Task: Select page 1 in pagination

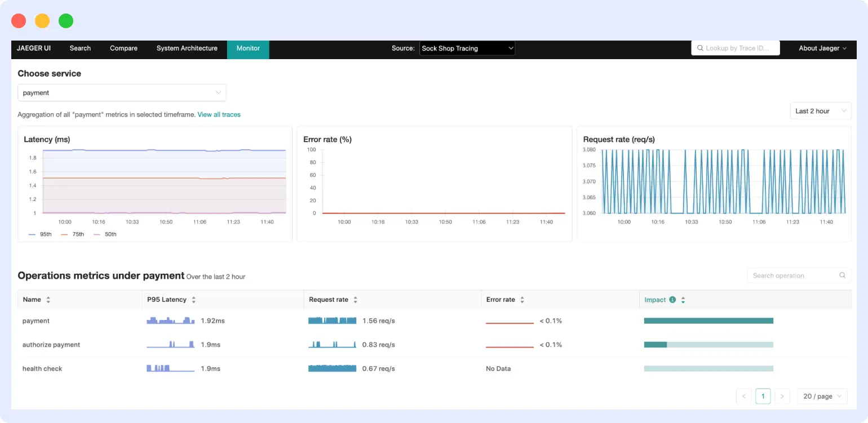Action: click(763, 397)
